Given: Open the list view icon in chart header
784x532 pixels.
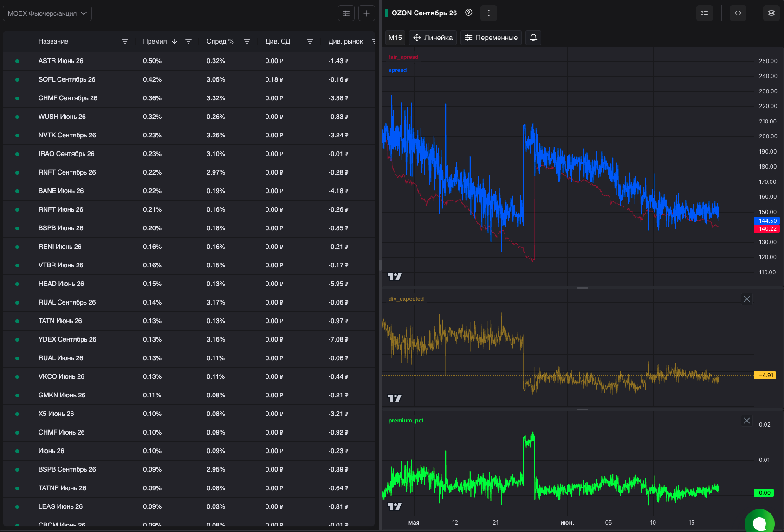Looking at the screenshot, I should (x=705, y=13).
